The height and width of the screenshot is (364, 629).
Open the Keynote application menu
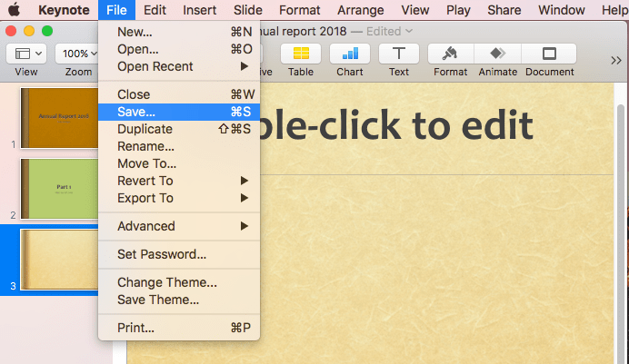pyautogui.click(x=64, y=10)
